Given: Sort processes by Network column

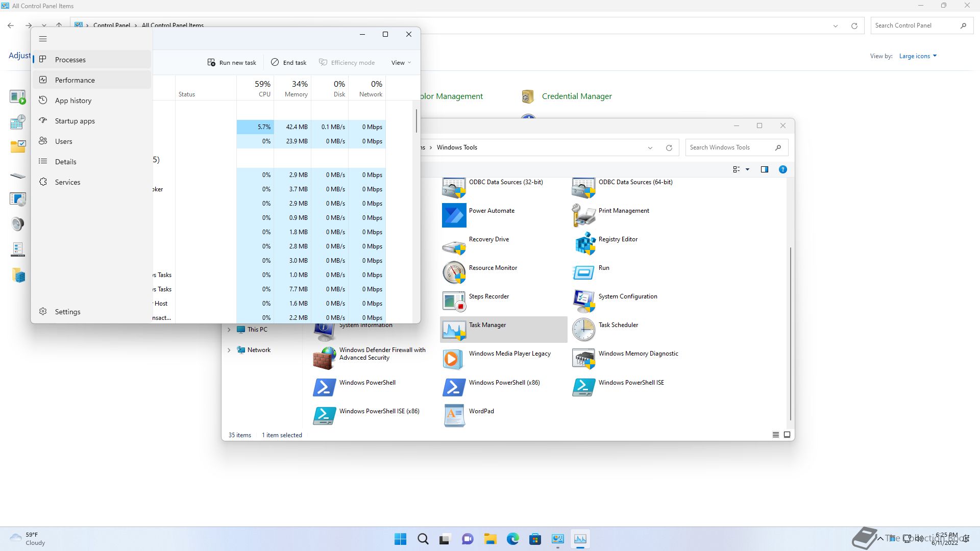Looking at the screenshot, I should (367, 88).
